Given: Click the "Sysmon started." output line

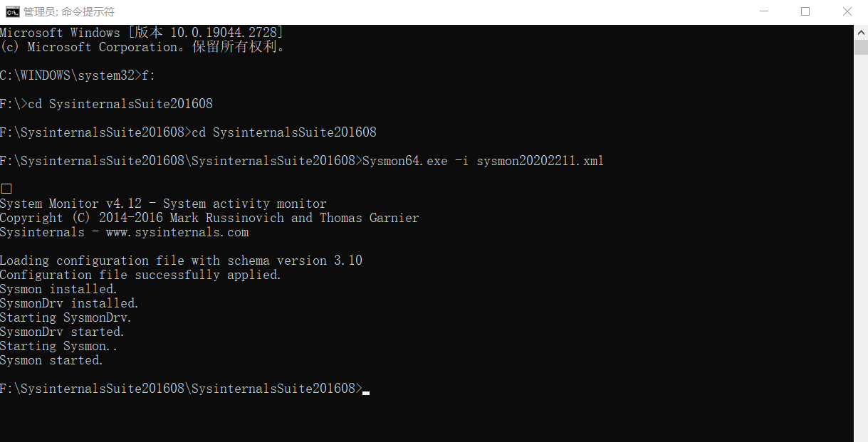Looking at the screenshot, I should click(x=51, y=360).
